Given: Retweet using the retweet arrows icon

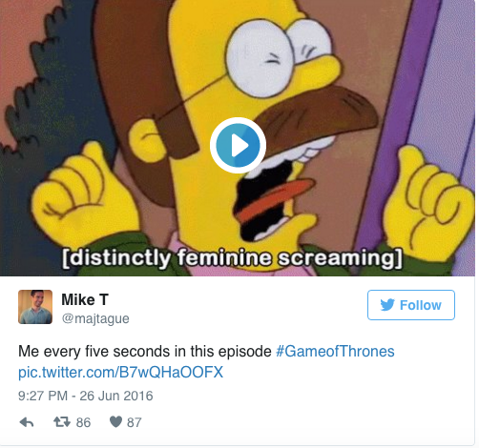Looking at the screenshot, I should coord(62,422).
